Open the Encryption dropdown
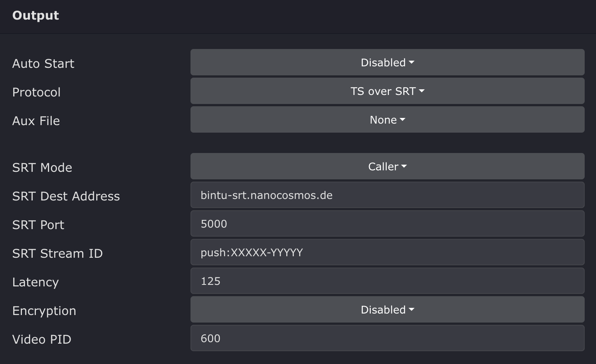The image size is (596, 364). (x=387, y=310)
